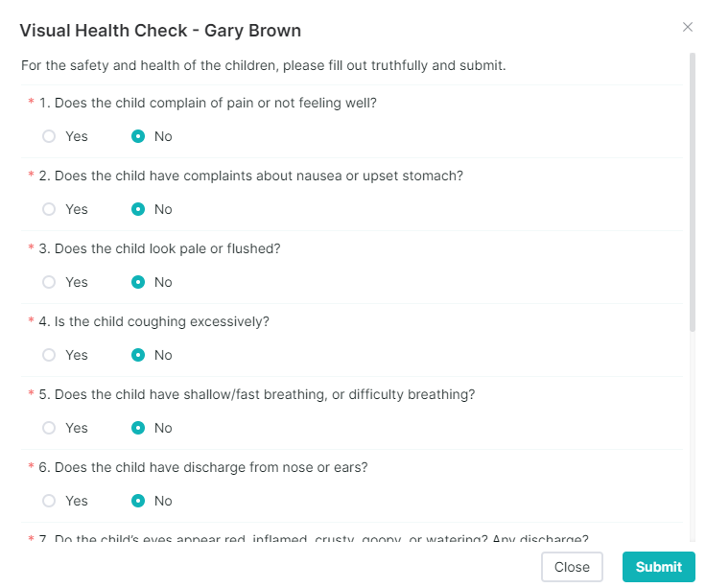Viewport: 706px width, 588px height.
Task: Mark No for child looks pale or flushed
Action: click(138, 282)
